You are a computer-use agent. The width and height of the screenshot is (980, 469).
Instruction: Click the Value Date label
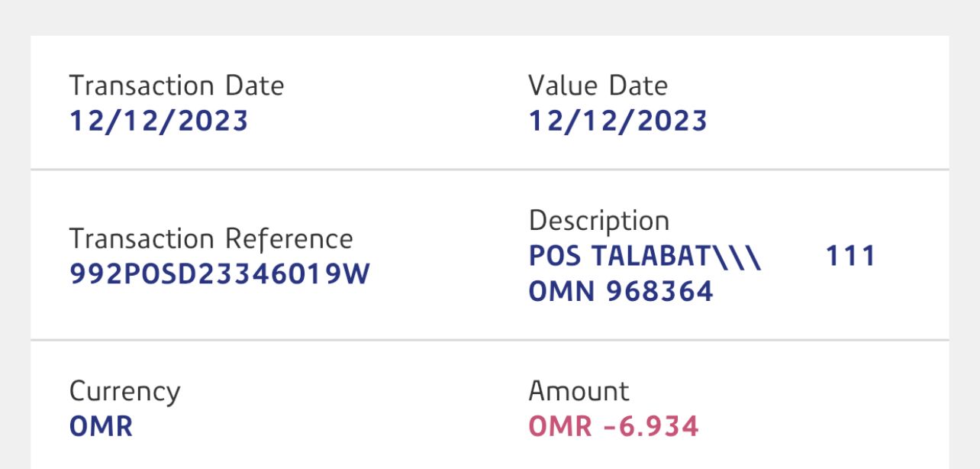coord(598,86)
